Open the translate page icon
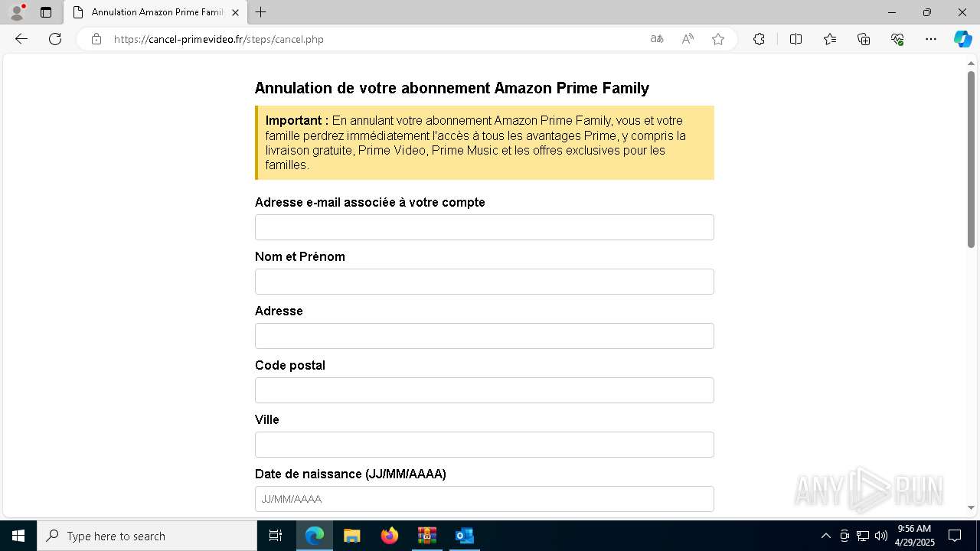The image size is (980, 551). [657, 39]
